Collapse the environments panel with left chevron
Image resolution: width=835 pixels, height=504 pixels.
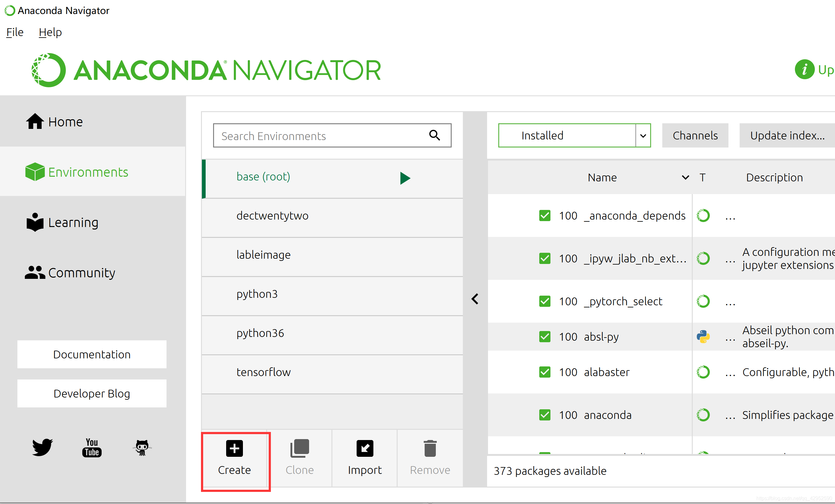(x=475, y=299)
